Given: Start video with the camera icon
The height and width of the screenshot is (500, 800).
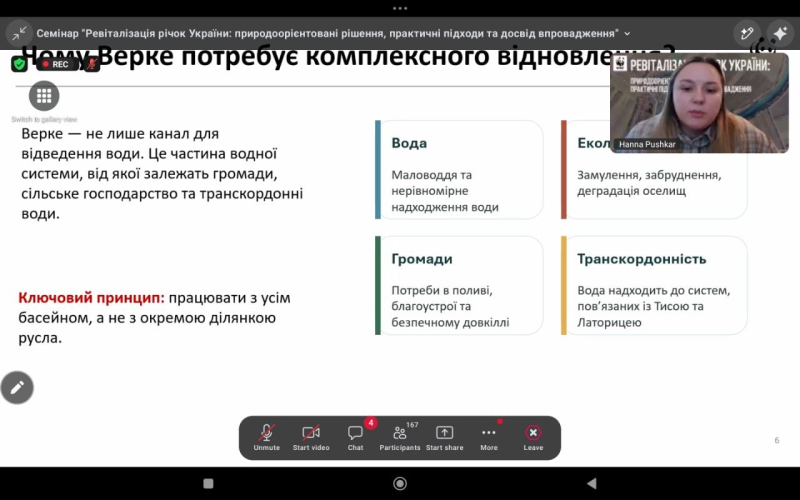Looking at the screenshot, I should pyautogui.click(x=311, y=438).
